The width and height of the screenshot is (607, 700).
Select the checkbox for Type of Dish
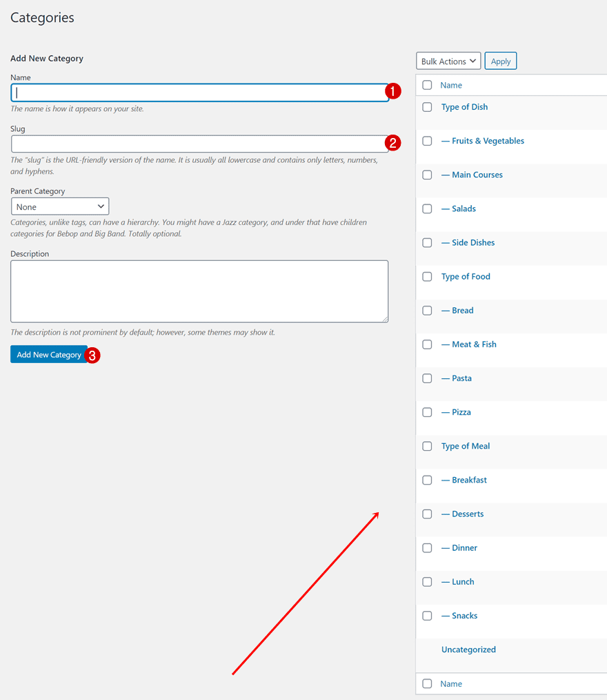(427, 107)
